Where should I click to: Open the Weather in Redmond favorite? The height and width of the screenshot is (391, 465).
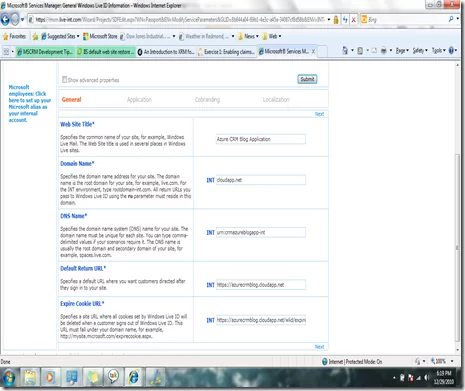pos(204,36)
